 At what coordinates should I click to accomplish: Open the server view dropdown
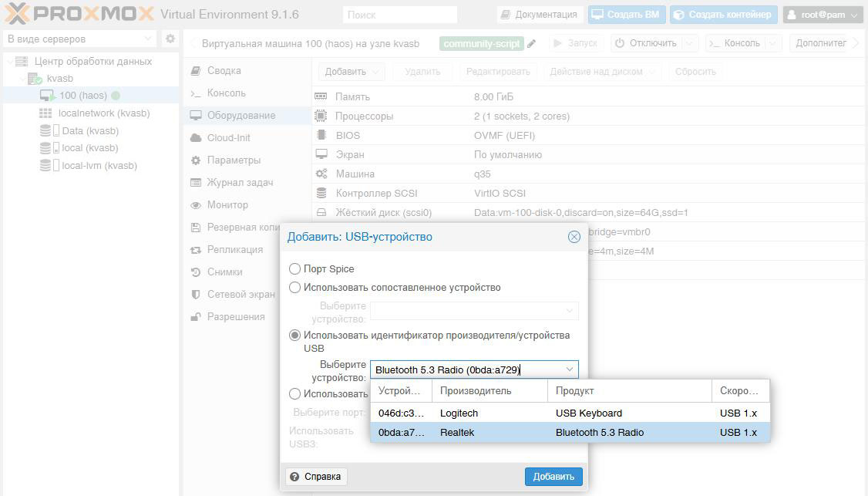[x=147, y=39]
